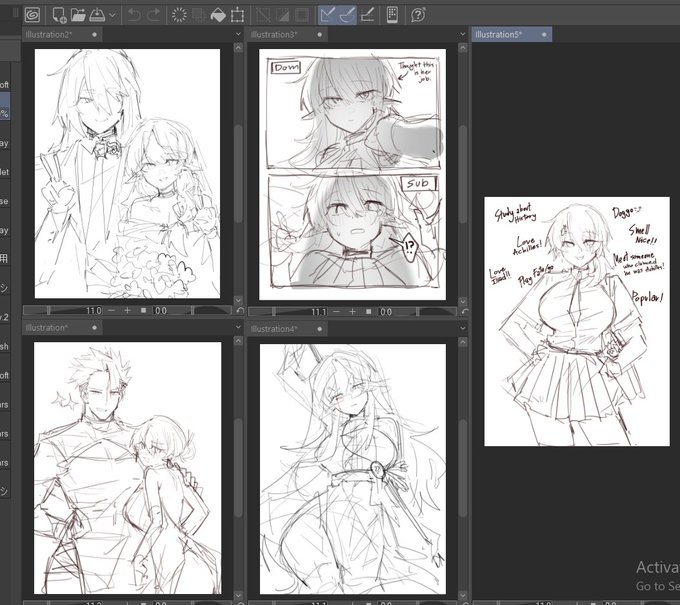Open canvas list dropdown for Illustration2 pane
The image size is (680, 605).
(238, 34)
